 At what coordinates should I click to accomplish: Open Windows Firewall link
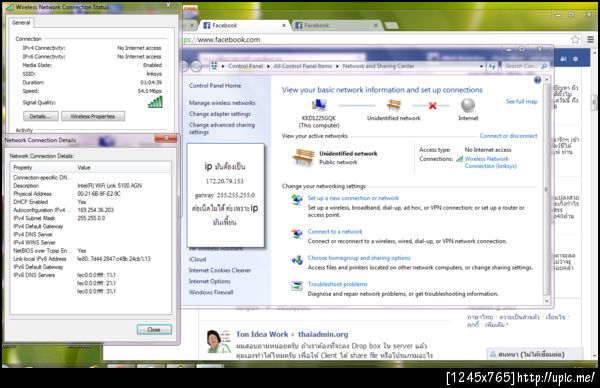click(x=211, y=293)
